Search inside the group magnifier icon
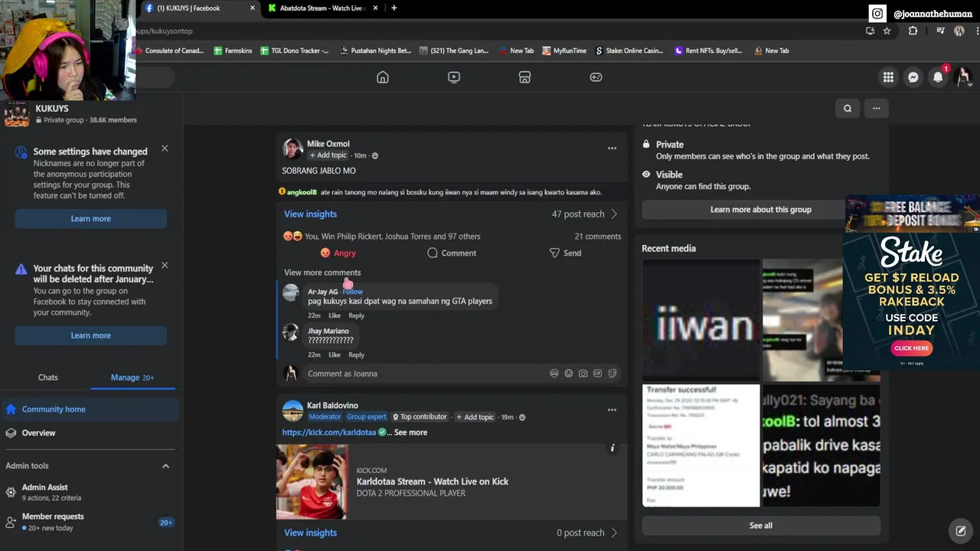This screenshot has height=551, width=980. (848, 109)
